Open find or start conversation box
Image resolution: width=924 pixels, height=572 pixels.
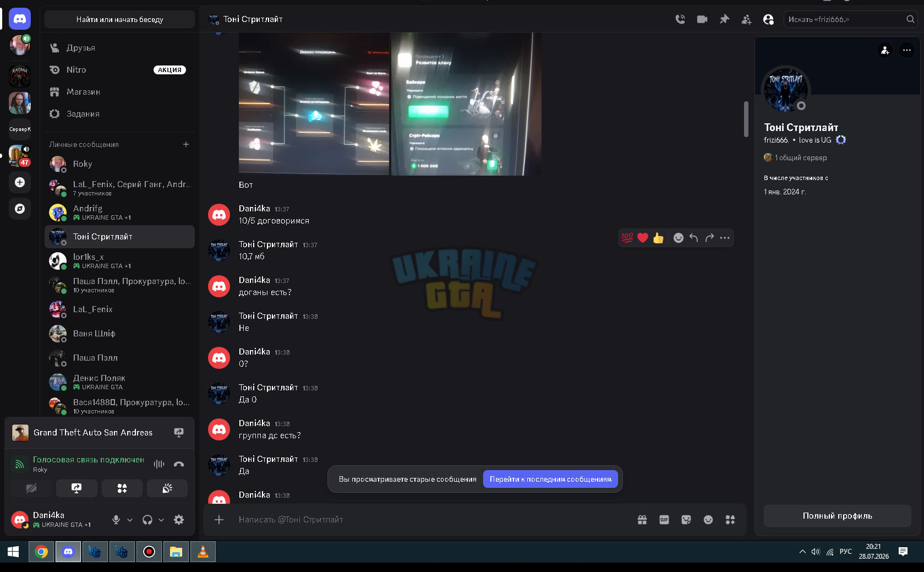119,19
